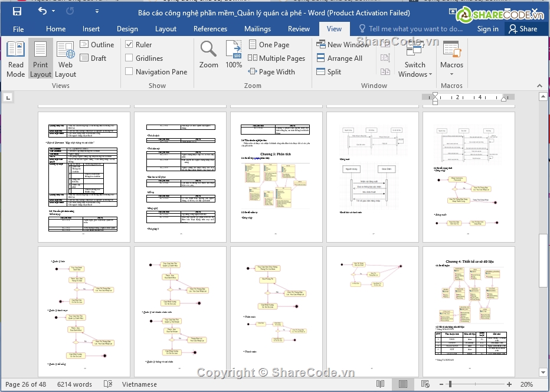This screenshot has width=550, height=392.
Task: Click Reset Window Position icon
Action: (x=385, y=71)
